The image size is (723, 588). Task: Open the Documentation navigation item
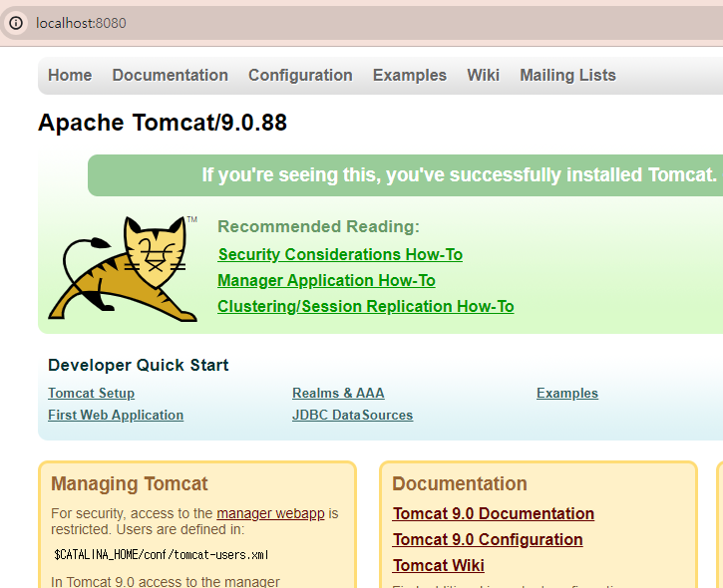tap(171, 75)
